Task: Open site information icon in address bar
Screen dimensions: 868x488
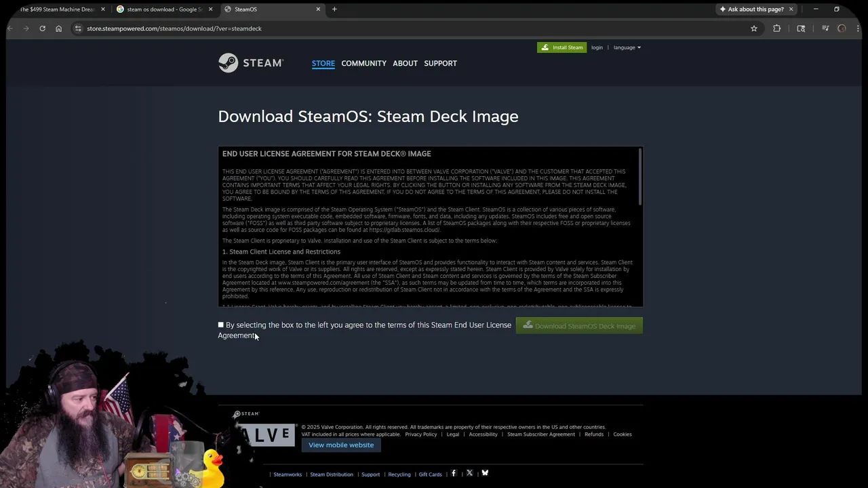Action: [78, 28]
